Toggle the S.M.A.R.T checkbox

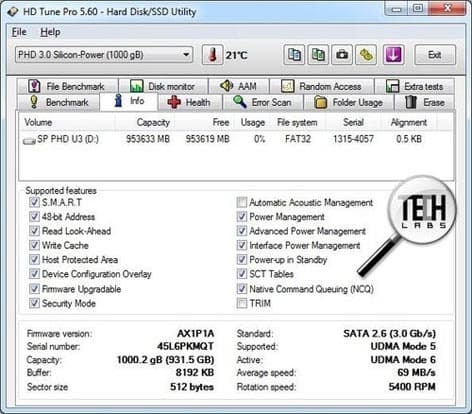pos(34,202)
